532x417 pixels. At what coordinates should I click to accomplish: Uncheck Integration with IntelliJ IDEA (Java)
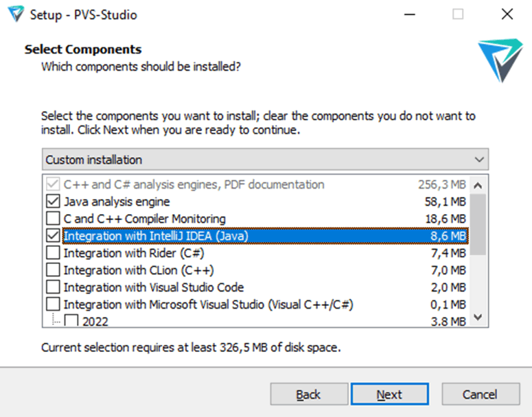point(52,236)
